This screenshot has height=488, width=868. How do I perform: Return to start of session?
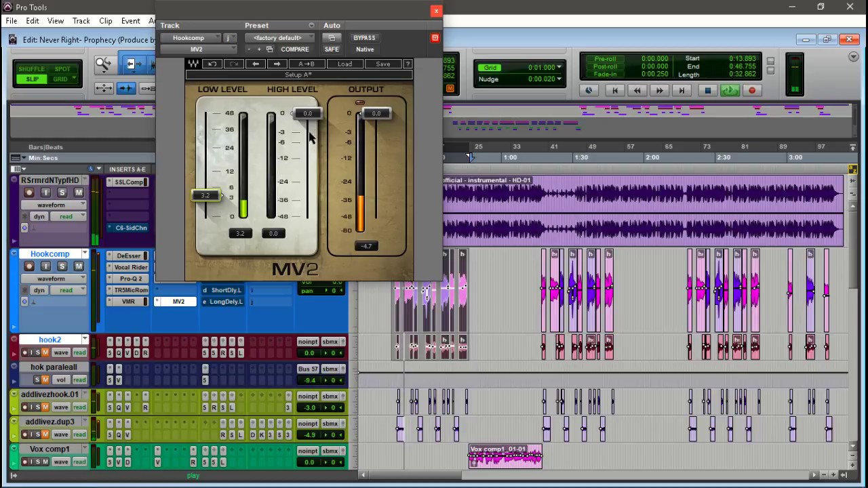click(615, 90)
